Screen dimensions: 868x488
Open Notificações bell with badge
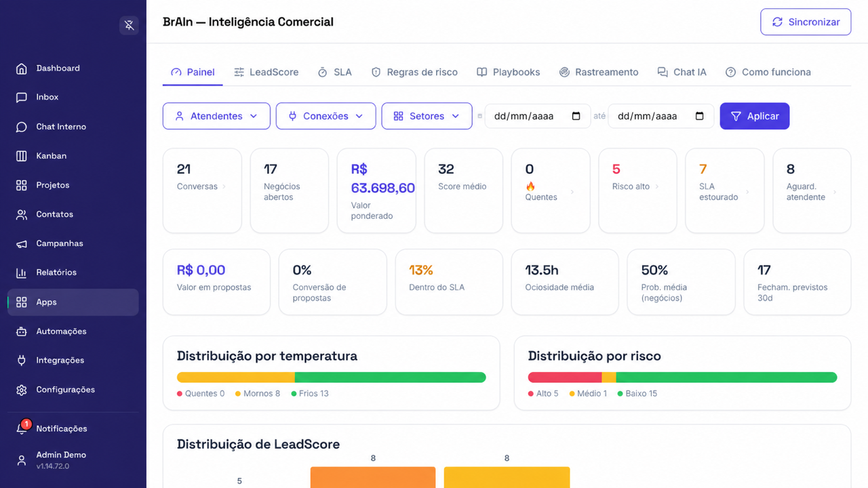pos(22,428)
